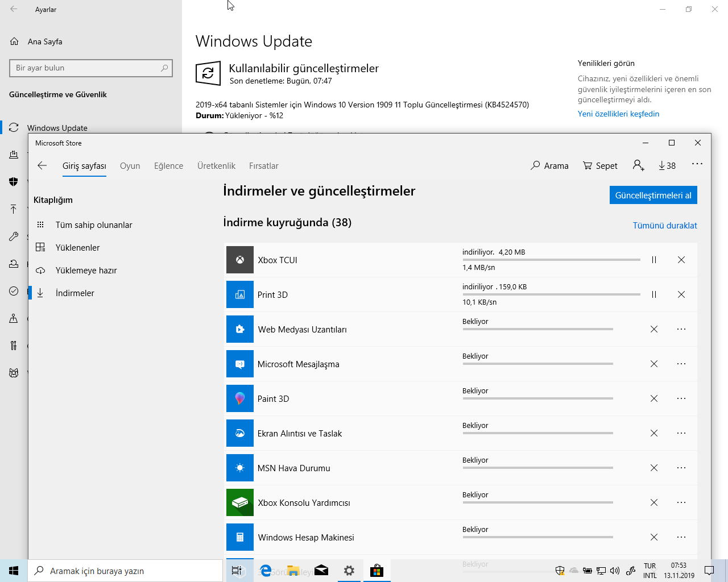Open Windows Security tray icon
The height and width of the screenshot is (582, 728).
pyautogui.click(x=560, y=571)
